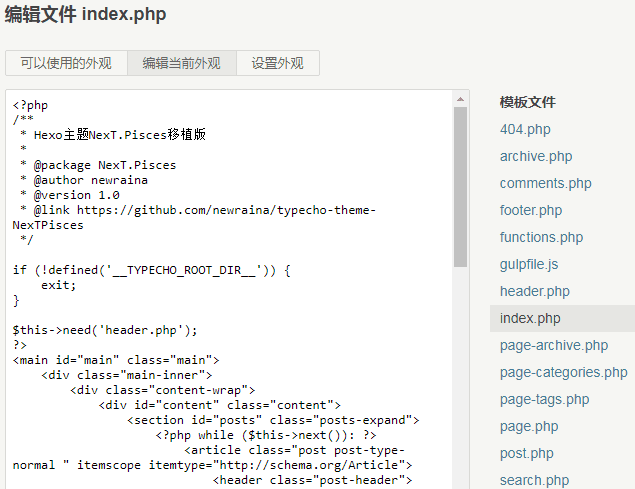Edit the post.php file
Image resolution: width=635 pixels, height=489 pixels.
526,453
